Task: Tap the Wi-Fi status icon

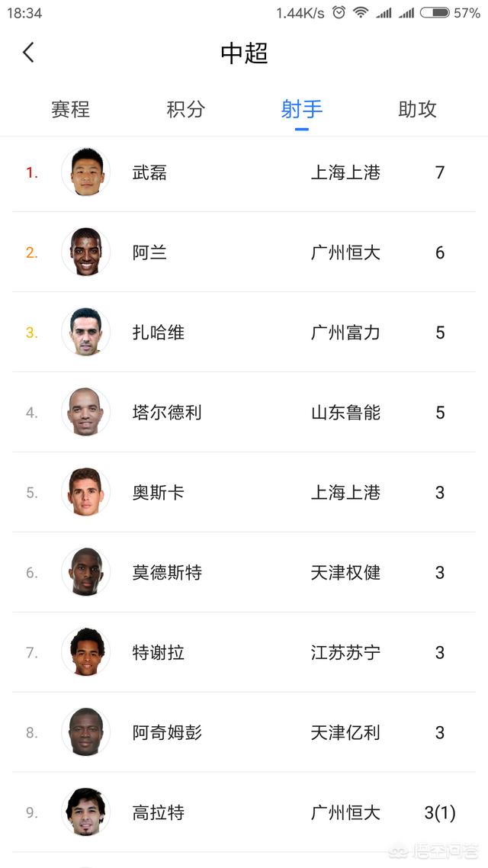Action: tap(361, 13)
